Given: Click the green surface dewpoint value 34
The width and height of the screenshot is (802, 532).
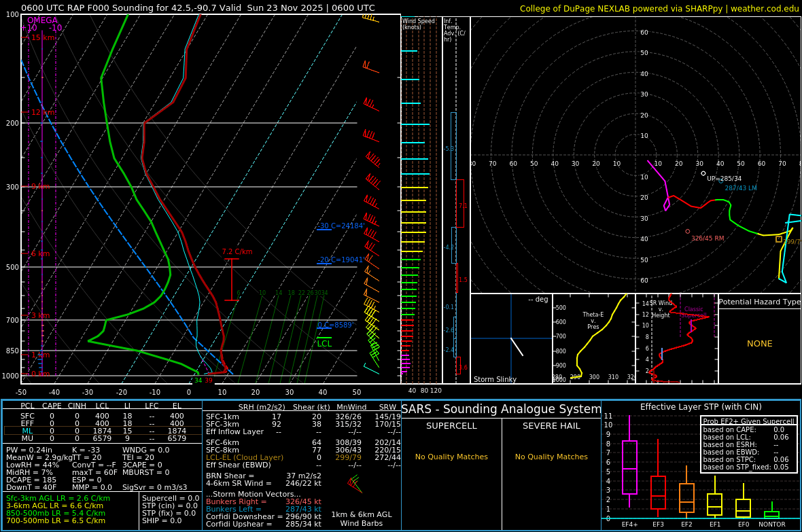Looking at the screenshot, I should [198, 380].
